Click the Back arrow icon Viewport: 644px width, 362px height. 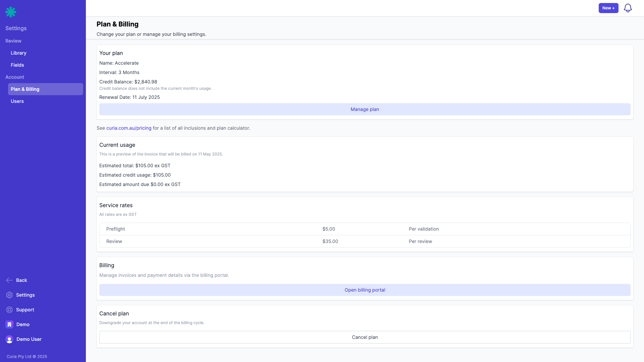point(9,280)
